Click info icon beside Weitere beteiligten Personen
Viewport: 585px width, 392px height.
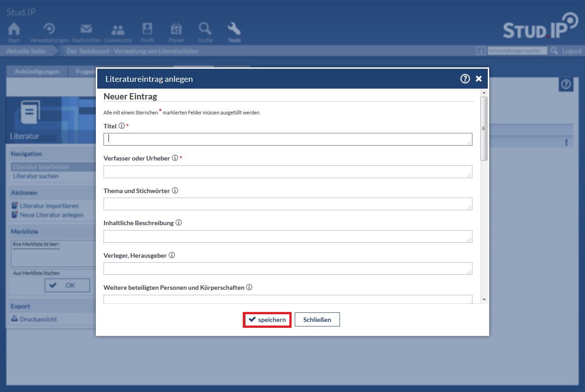(x=249, y=288)
